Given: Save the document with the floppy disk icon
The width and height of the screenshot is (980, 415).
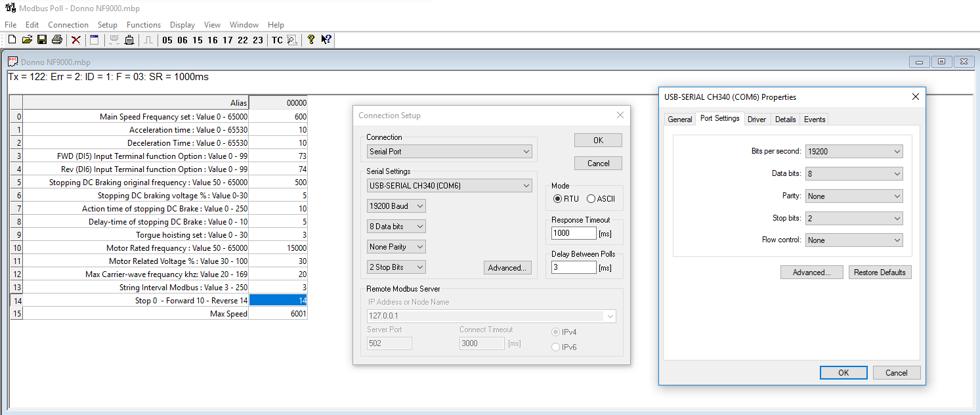Looking at the screenshot, I should 42,40.
